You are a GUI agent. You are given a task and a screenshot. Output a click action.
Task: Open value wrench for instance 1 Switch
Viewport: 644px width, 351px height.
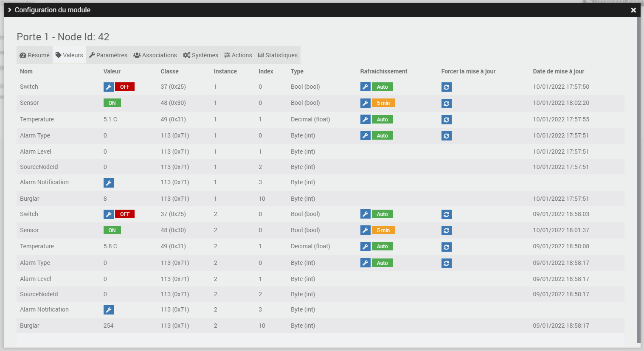click(x=109, y=87)
